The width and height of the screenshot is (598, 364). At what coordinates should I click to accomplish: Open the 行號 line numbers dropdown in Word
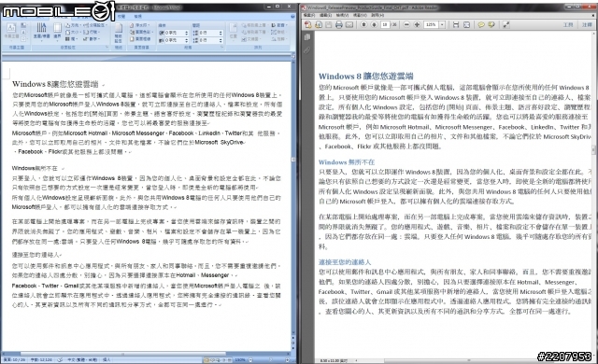click(91, 32)
